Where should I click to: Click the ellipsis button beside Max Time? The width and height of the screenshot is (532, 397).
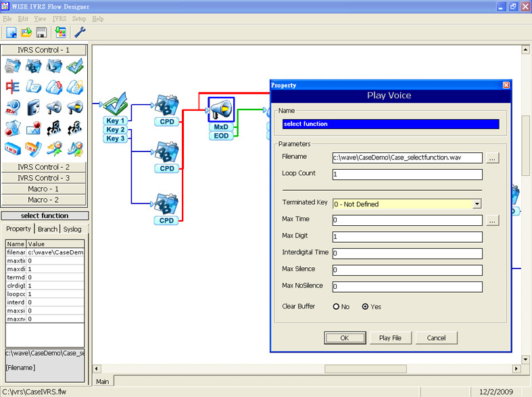click(x=492, y=220)
